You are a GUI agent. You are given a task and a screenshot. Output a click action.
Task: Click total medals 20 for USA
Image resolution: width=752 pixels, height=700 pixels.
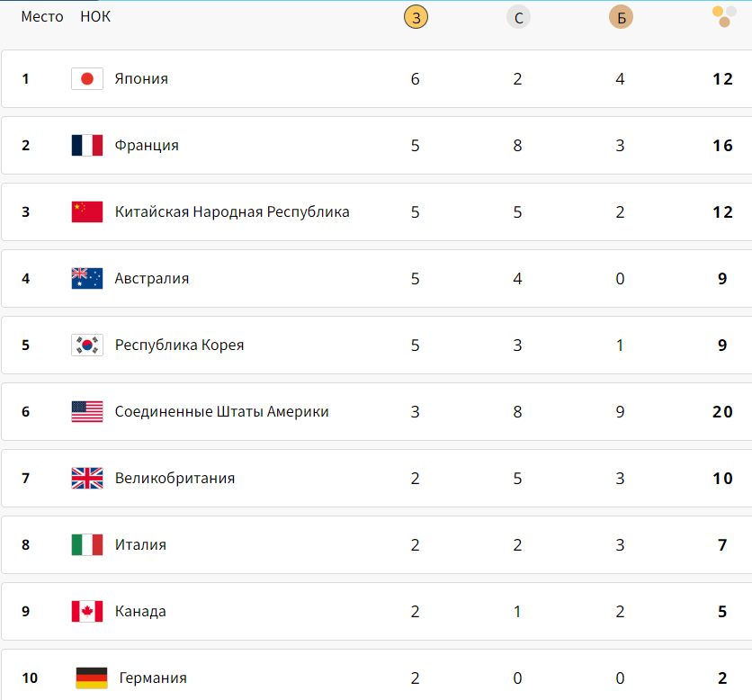pyautogui.click(x=723, y=412)
